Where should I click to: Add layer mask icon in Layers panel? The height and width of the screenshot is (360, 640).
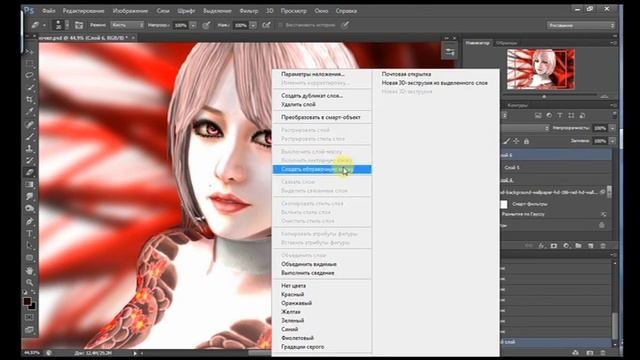pyautogui.click(x=554, y=246)
